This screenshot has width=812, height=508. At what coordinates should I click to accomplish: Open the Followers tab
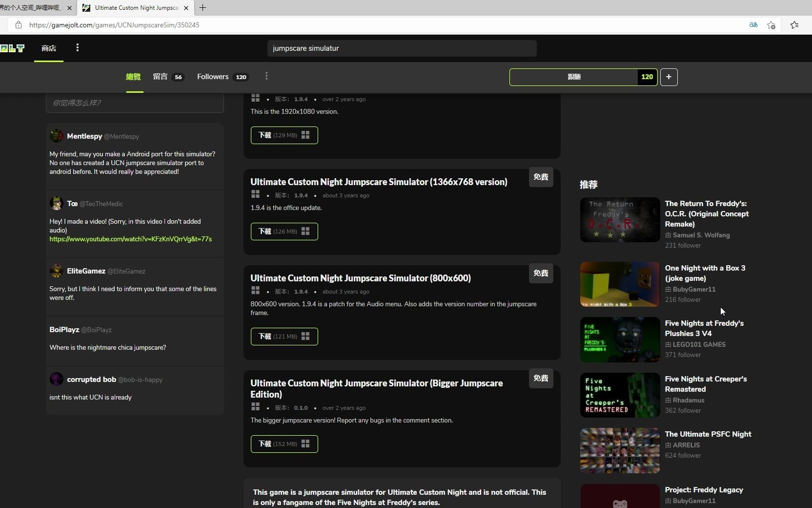(213, 77)
